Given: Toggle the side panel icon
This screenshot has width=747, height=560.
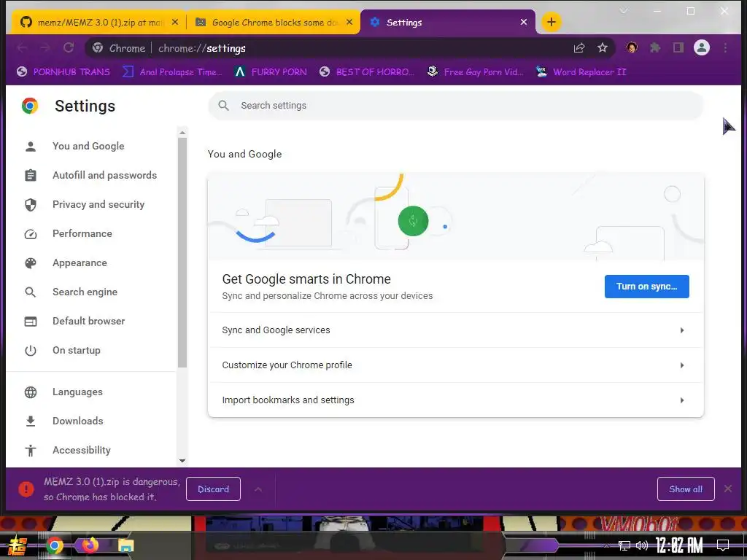Looking at the screenshot, I should click(678, 47).
